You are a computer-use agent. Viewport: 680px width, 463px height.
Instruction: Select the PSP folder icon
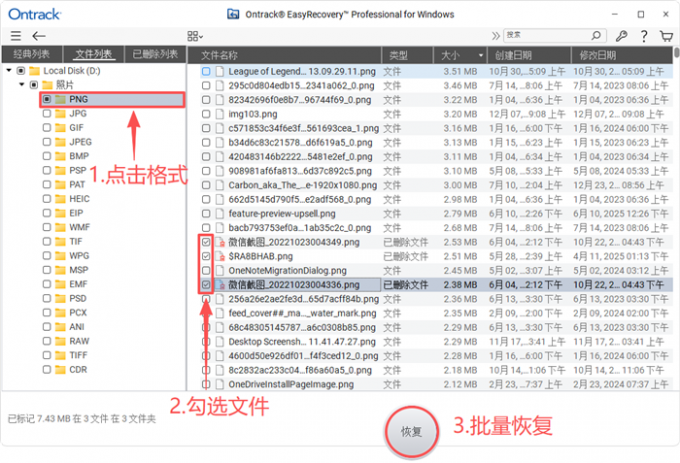coord(60,170)
